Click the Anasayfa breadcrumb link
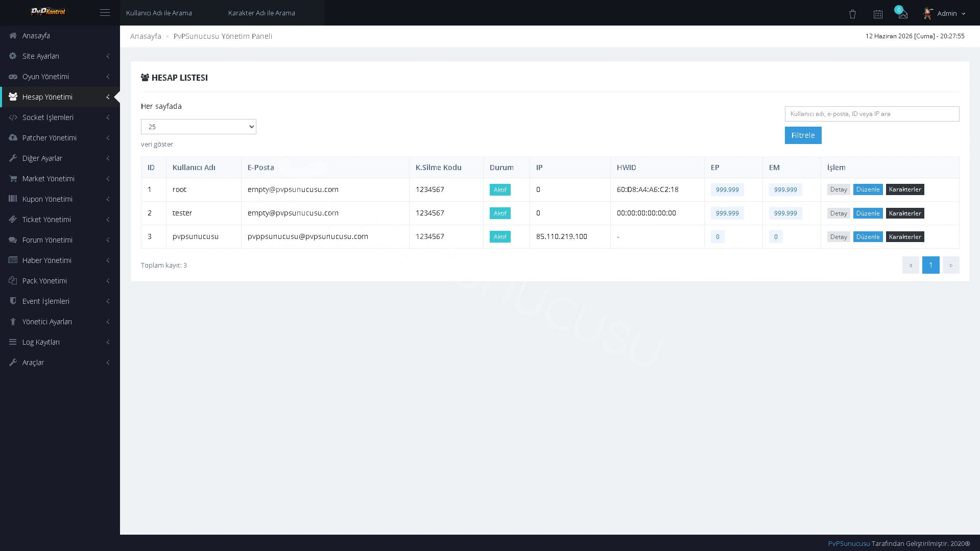The width and height of the screenshot is (980, 551). [x=146, y=36]
